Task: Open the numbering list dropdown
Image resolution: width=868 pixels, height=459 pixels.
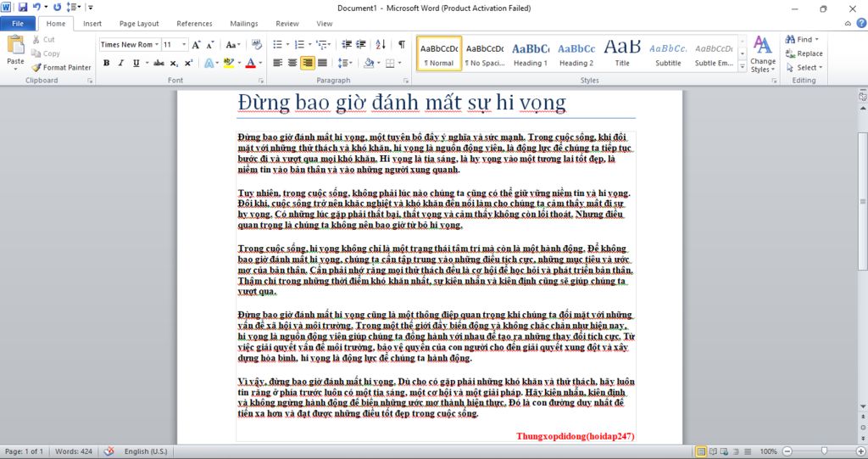Action: click(x=309, y=44)
